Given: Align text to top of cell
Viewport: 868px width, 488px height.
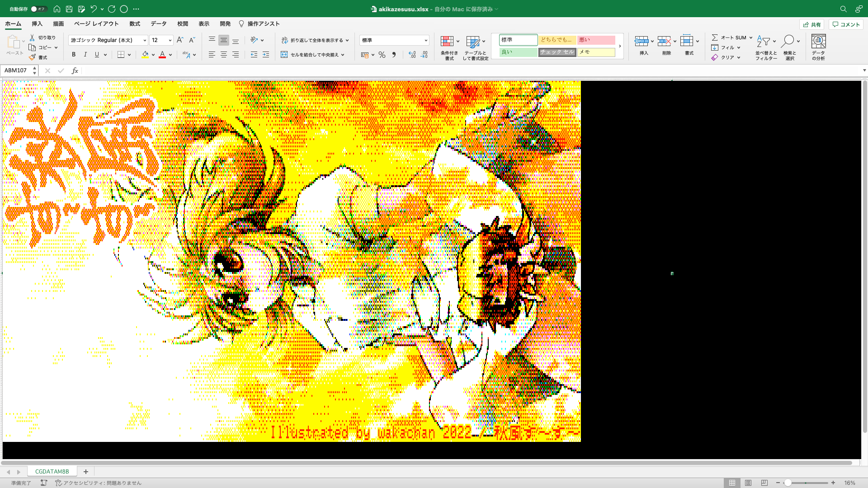Looking at the screenshot, I should [x=212, y=40].
